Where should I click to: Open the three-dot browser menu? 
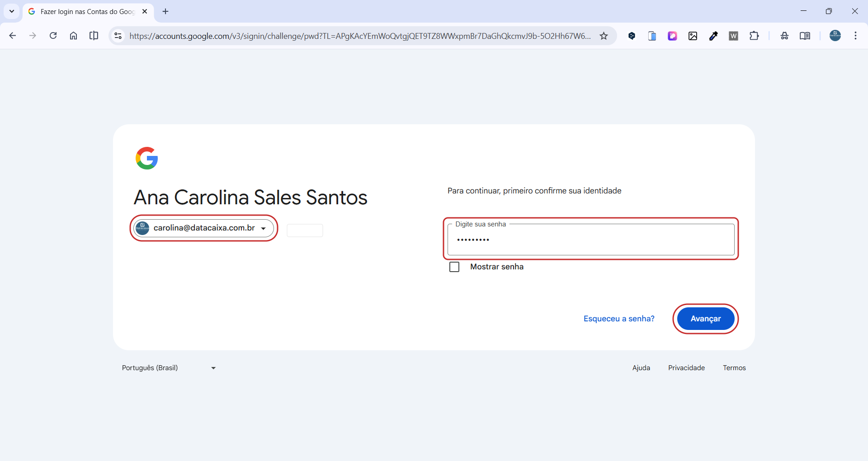tap(855, 36)
